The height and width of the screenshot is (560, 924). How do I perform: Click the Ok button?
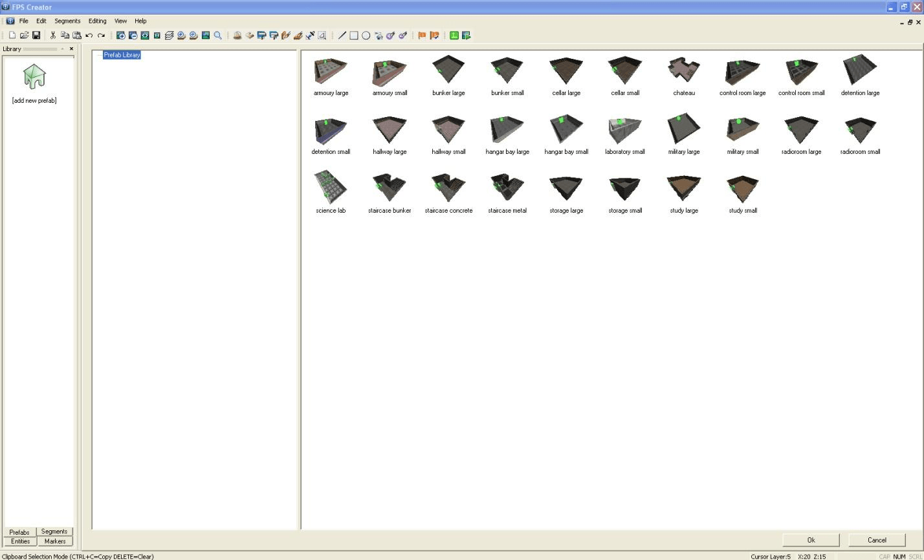pyautogui.click(x=811, y=540)
